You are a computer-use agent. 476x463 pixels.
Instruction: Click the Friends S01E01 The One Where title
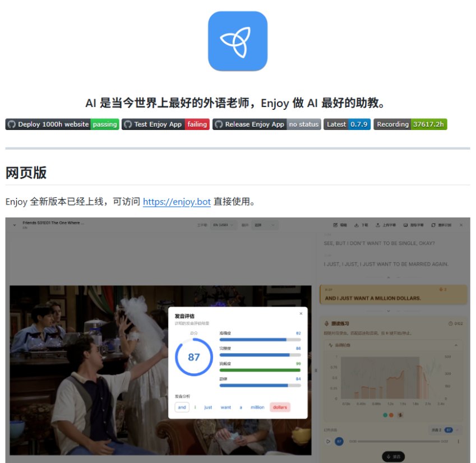pyautogui.click(x=53, y=223)
